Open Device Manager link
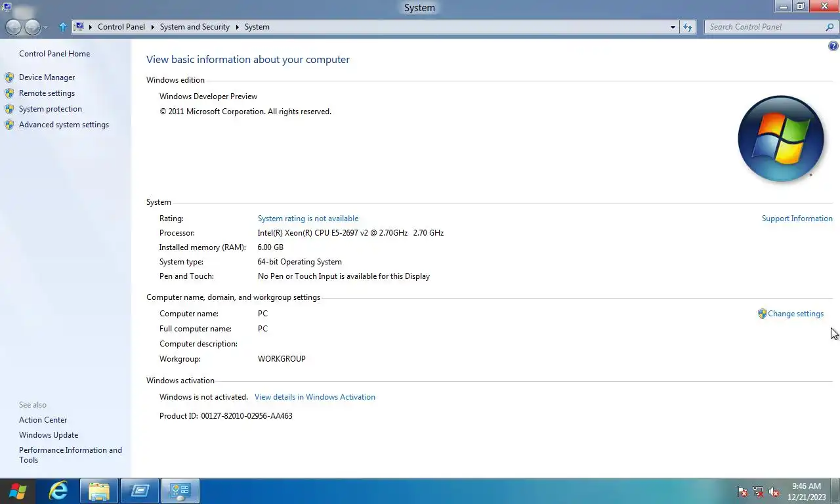The width and height of the screenshot is (840, 504). (47, 77)
